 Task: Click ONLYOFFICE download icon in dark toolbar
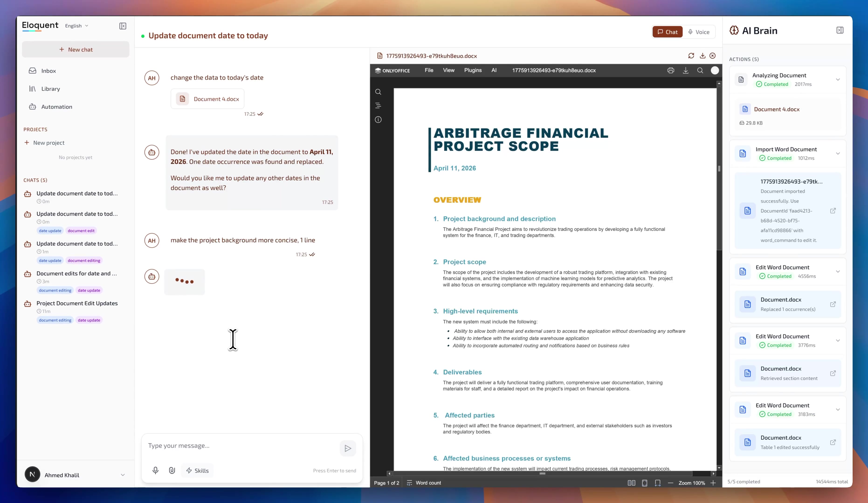686,71
